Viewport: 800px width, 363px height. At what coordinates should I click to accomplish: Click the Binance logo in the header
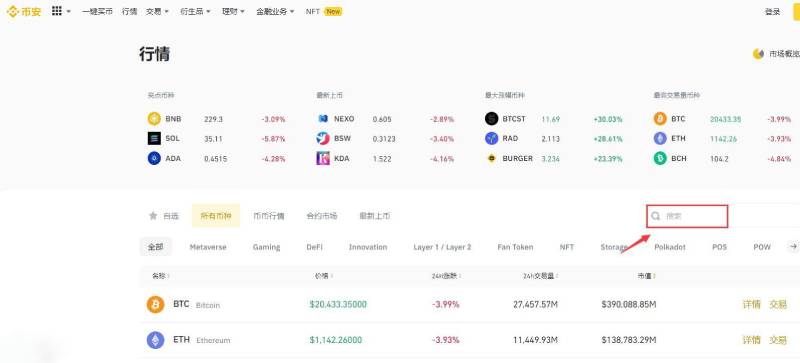pos(23,11)
